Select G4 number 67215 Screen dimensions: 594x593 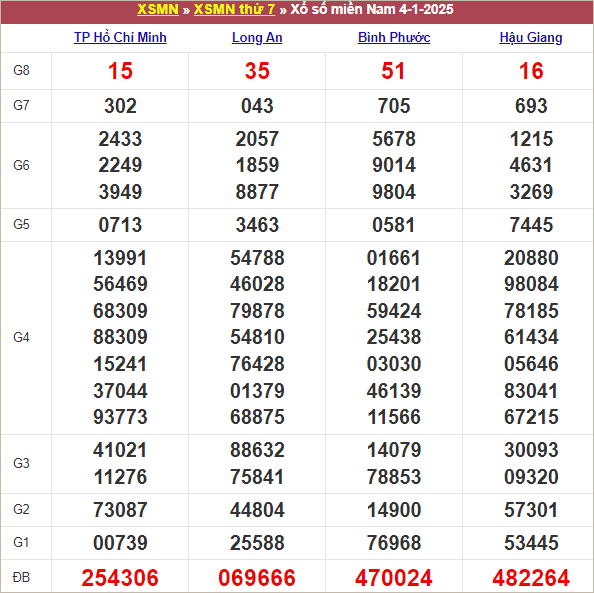pos(531,417)
